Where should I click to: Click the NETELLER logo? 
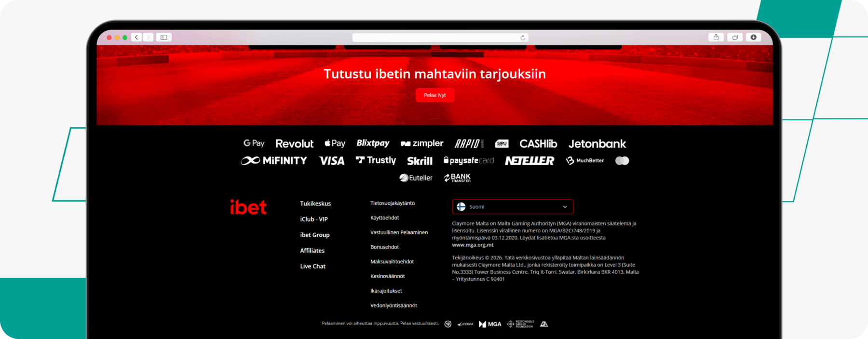(x=529, y=161)
